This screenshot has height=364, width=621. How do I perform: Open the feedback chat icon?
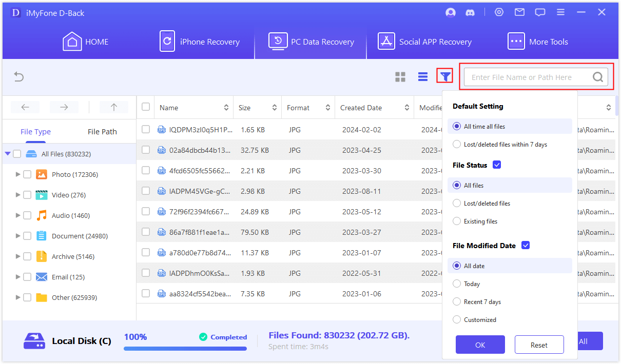pos(540,12)
